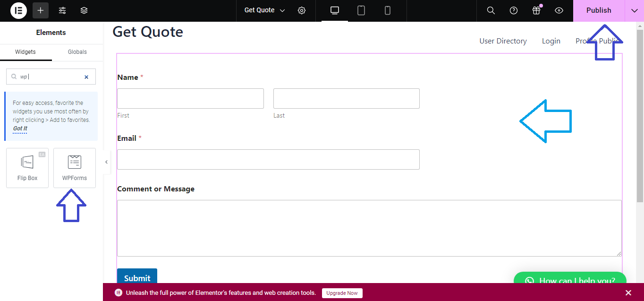This screenshot has width=644, height=301.
Task: Select the WPForms widget
Action: pos(75,168)
